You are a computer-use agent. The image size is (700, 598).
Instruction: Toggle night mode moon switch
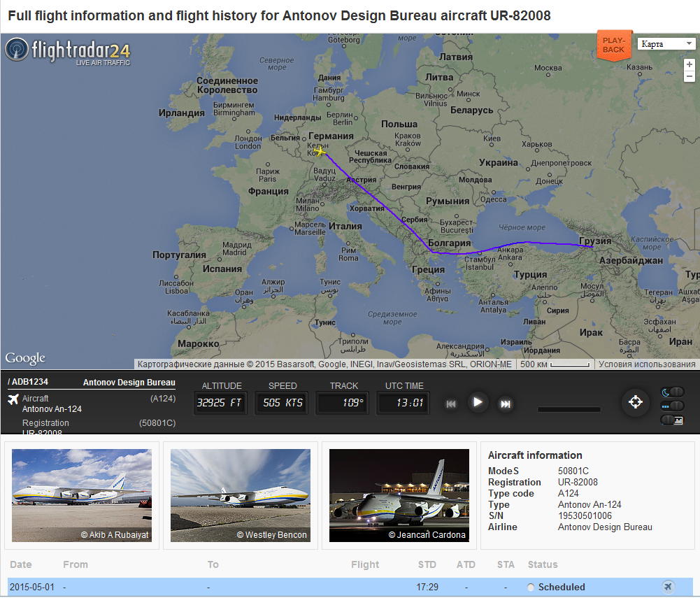click(x=672, y=392)
